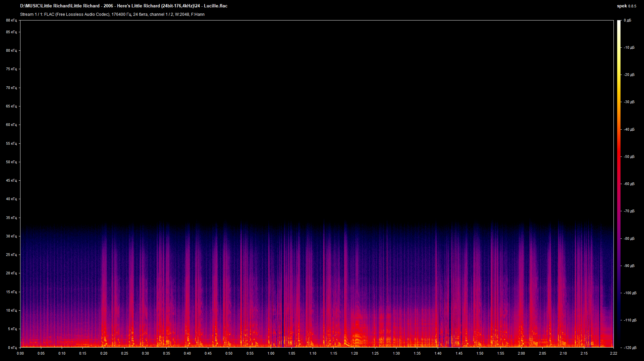Click the 0:00 start time marker

(x=20, y=353)
